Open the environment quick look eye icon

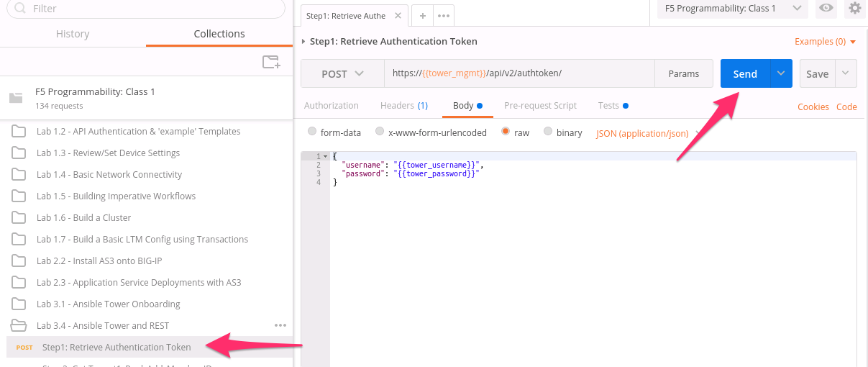[826, 8]
